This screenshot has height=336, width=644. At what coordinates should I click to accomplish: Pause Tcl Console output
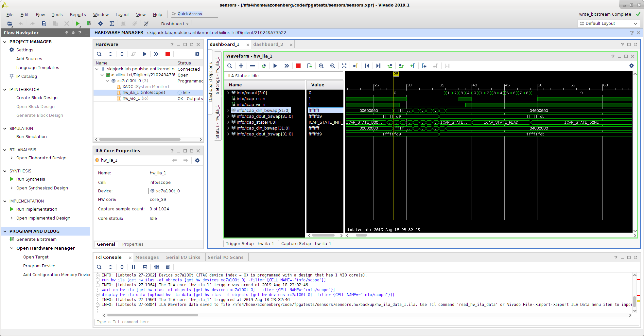pos(133,267)
